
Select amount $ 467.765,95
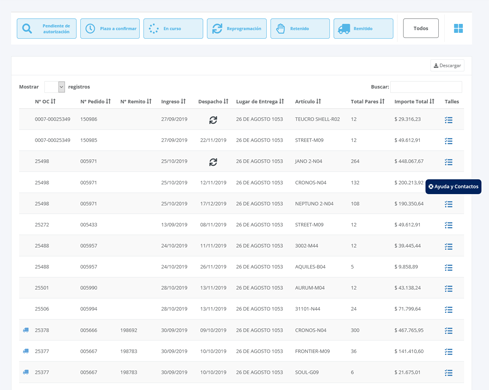(409, 330)
